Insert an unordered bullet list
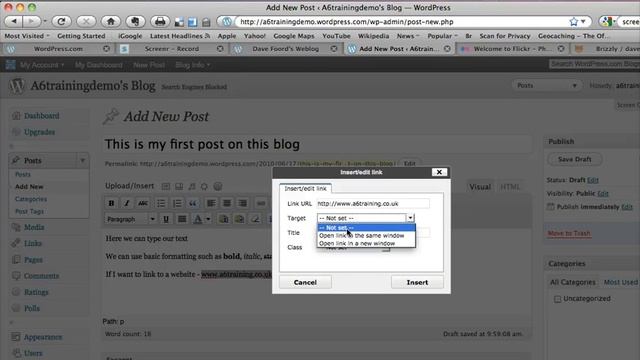Image resolution: width=640 pixels, height=360 pixels. (161, 203)
